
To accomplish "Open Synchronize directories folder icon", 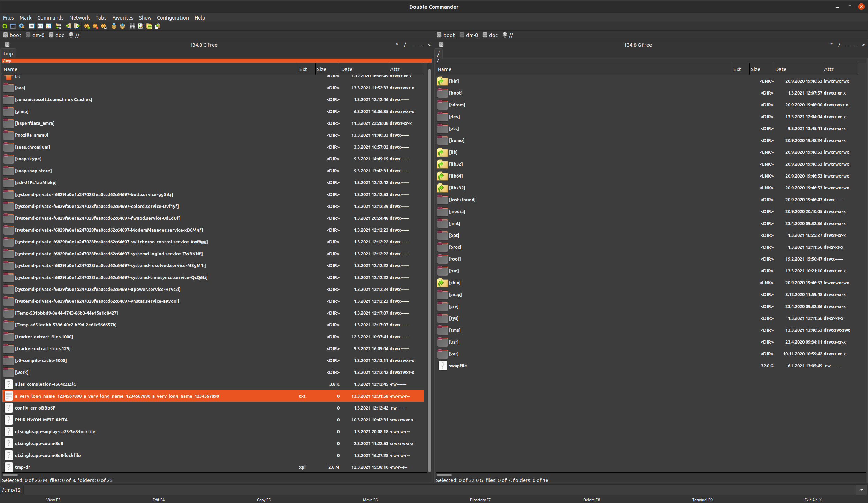I will (149, 26).
